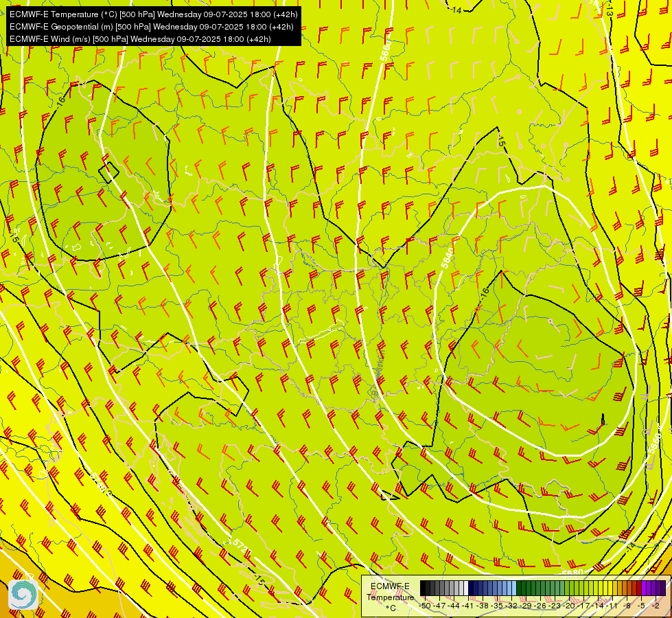Click the -44 legend tick value
The height and width of the screenshot is (618, 672).
click(454, 606)
